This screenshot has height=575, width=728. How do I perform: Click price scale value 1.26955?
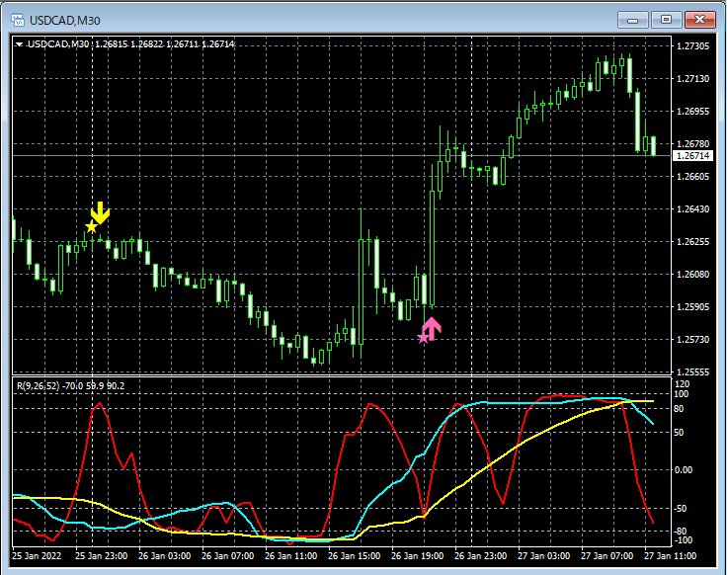693,111
